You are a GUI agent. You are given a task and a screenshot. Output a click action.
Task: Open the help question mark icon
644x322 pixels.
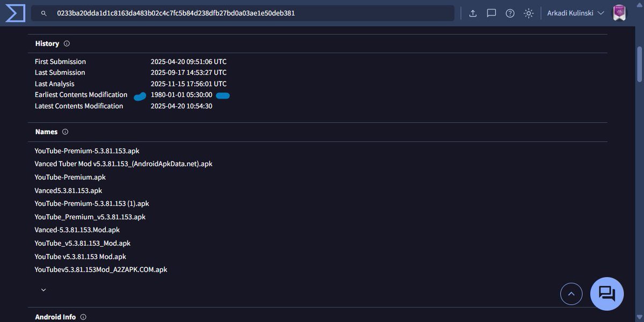click(x=510, y=13)
